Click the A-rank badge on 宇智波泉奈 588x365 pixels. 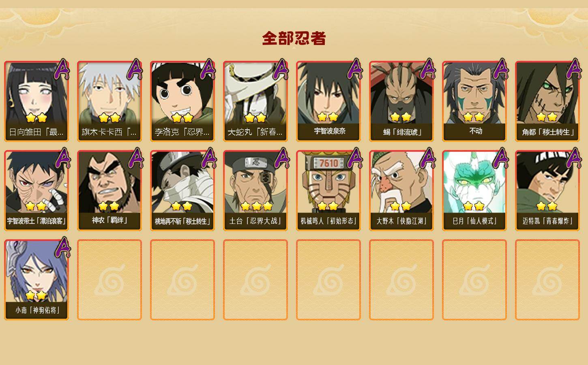point(355,69)
